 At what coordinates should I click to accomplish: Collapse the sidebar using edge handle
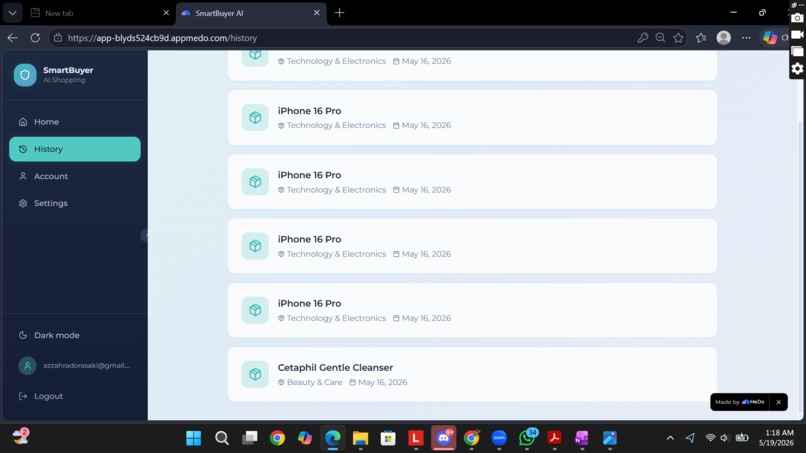pos(145,235)
